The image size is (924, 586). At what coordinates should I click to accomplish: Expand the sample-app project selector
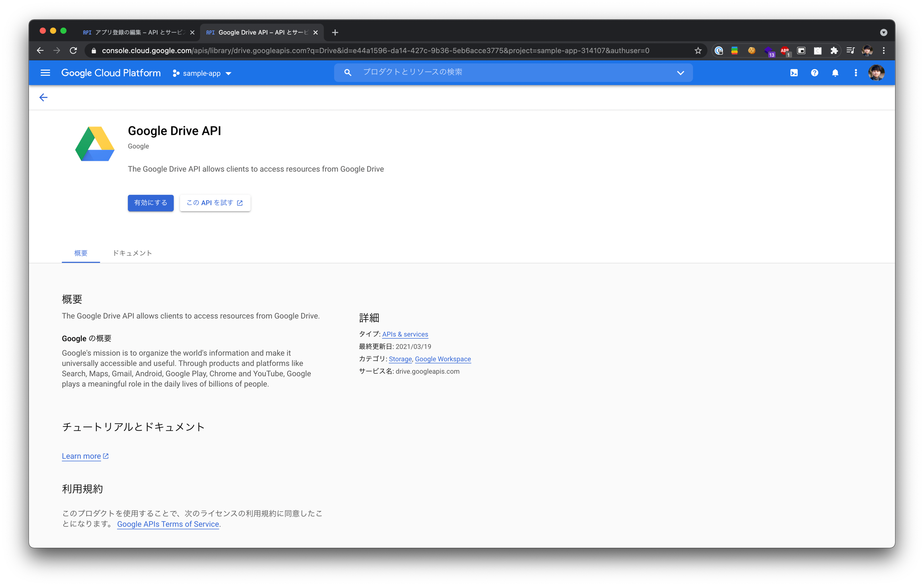pyautogui.click(x=202, y=73)
